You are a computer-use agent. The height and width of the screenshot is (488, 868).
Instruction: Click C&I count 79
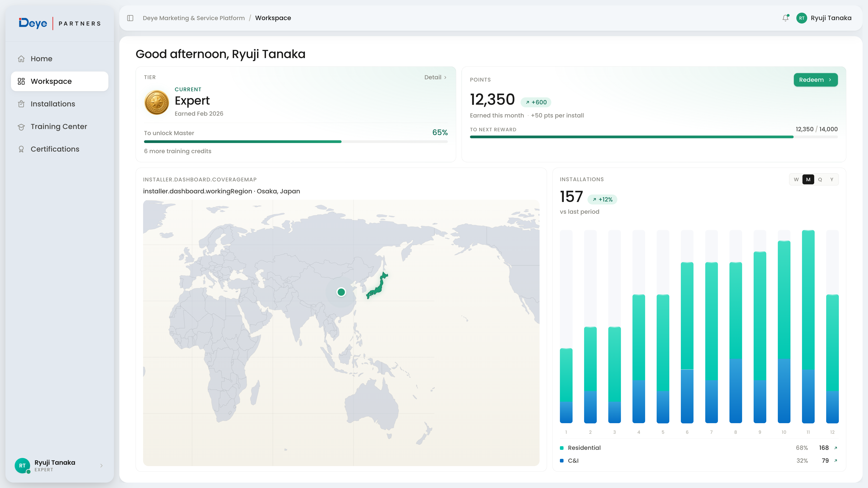(x=825, y=461)
